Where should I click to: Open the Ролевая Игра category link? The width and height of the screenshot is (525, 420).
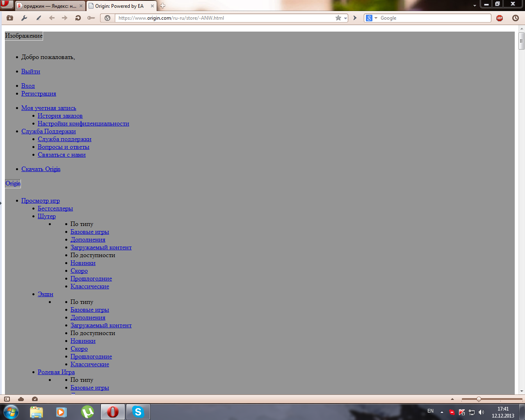(x=56, y=372)
